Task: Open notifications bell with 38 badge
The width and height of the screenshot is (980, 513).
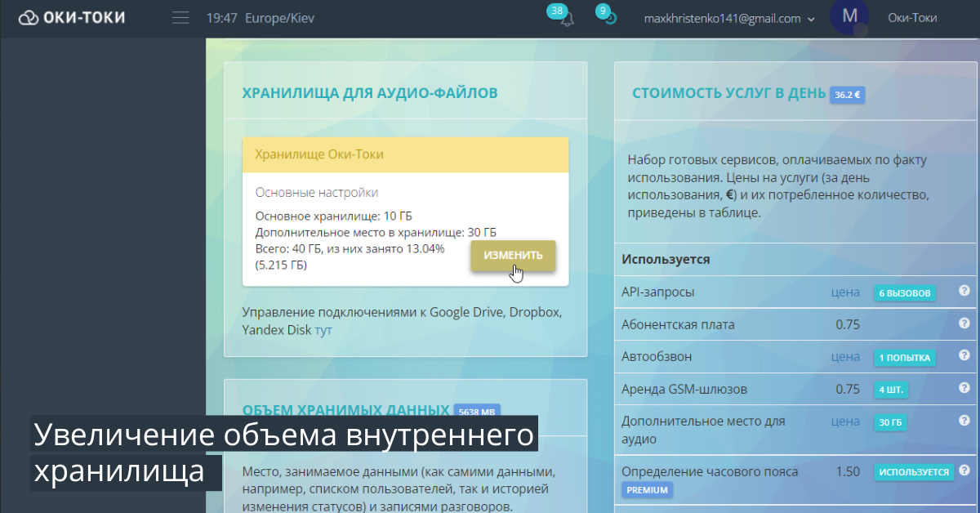Action: (x=567, y=20)
